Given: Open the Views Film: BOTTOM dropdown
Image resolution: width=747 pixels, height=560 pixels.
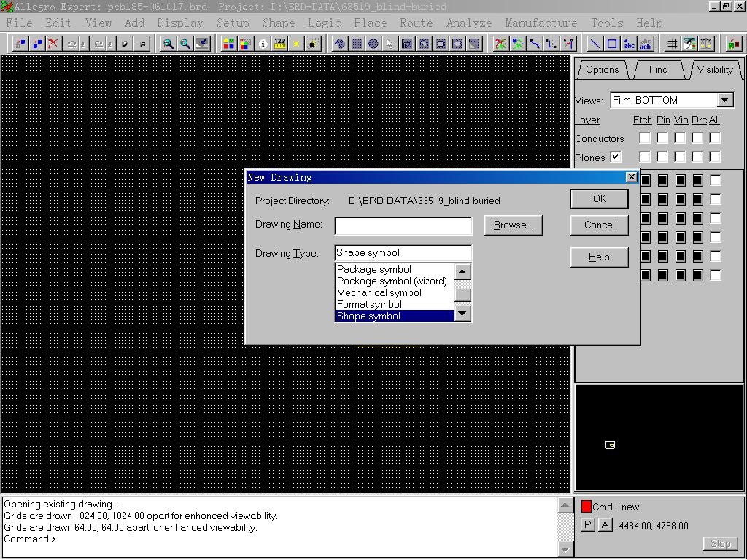Looking at the screenshot, I should [x=724, y=100].
